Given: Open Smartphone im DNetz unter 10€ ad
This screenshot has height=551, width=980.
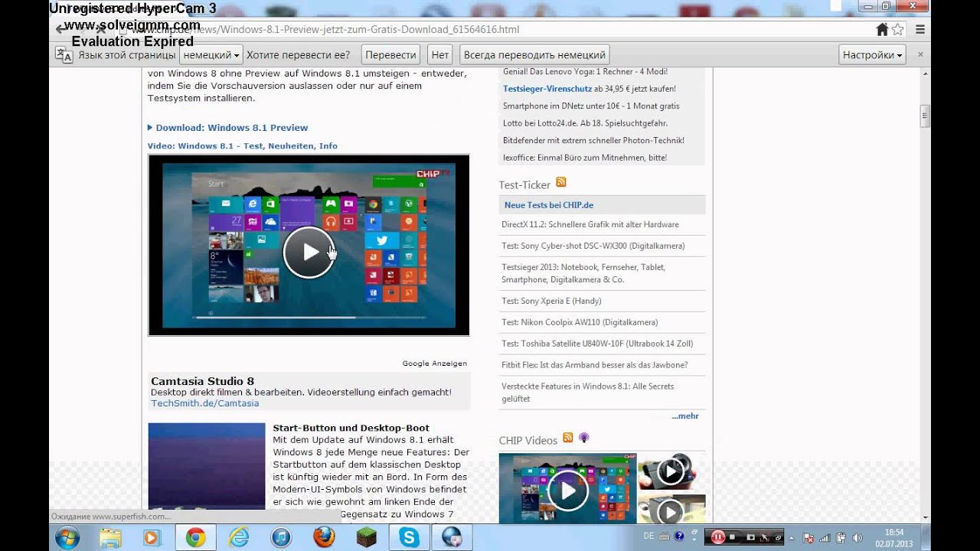Looking at the screenshot, I should pyautogui.click(x=591, y=106).
